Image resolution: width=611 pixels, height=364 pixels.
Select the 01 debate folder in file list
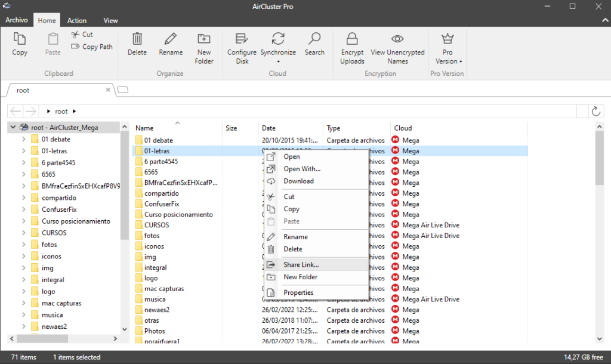click(159, 140)
